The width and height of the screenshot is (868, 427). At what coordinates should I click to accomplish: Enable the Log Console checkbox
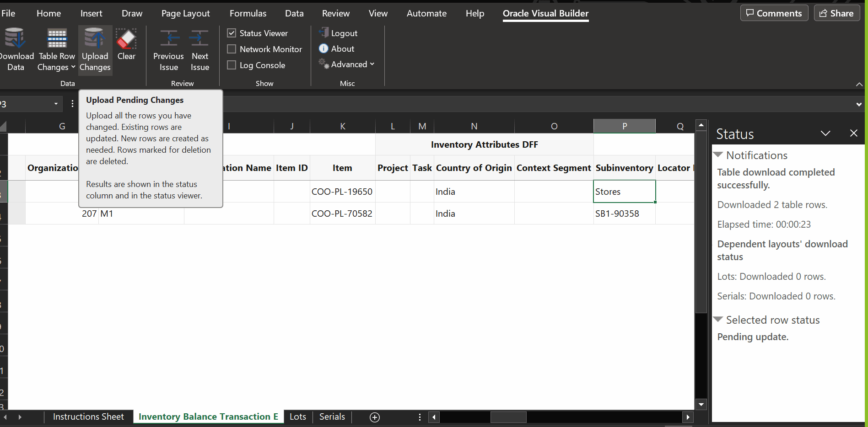[x=232, y=65]
